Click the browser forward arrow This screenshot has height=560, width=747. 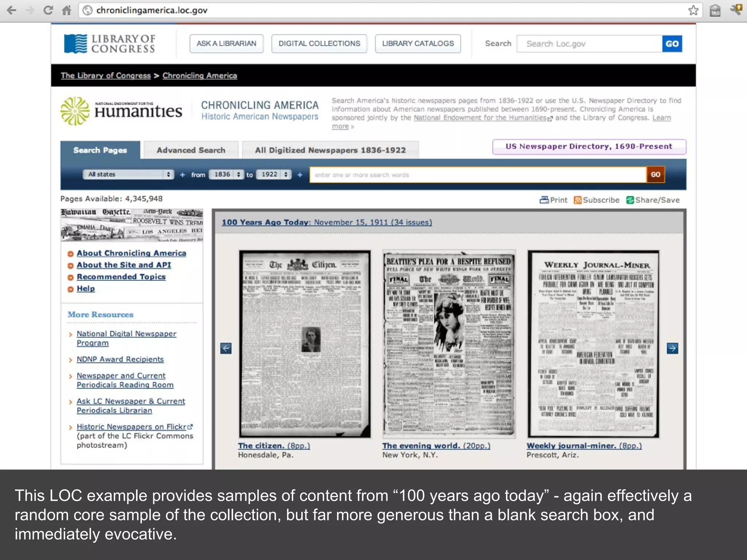[30, 10]
